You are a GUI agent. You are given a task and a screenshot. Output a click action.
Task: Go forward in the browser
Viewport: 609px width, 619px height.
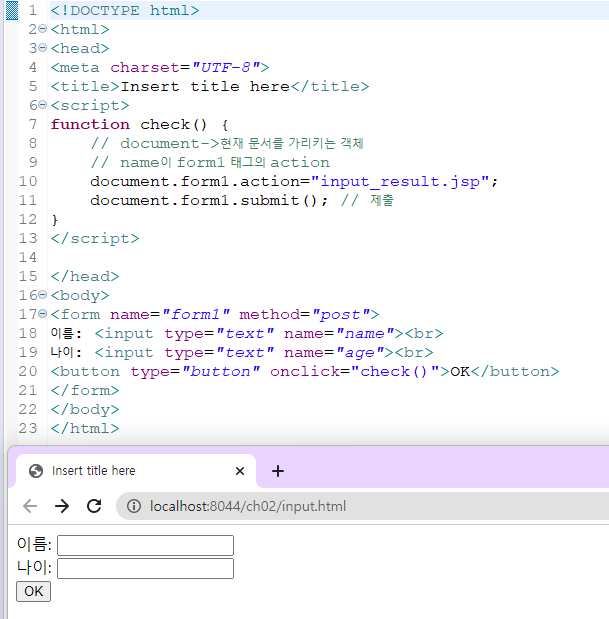pyautogui.click(x=62, y=506)
